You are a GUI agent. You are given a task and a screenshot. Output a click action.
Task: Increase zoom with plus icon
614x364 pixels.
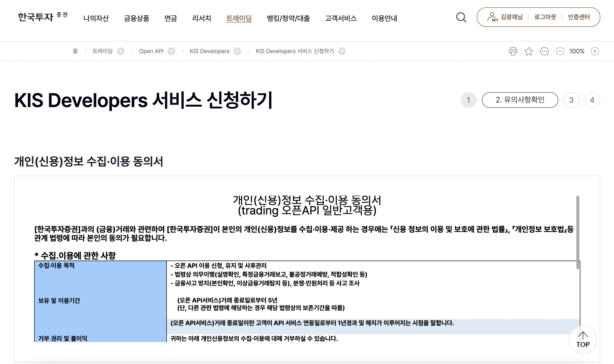pos(595,51)
